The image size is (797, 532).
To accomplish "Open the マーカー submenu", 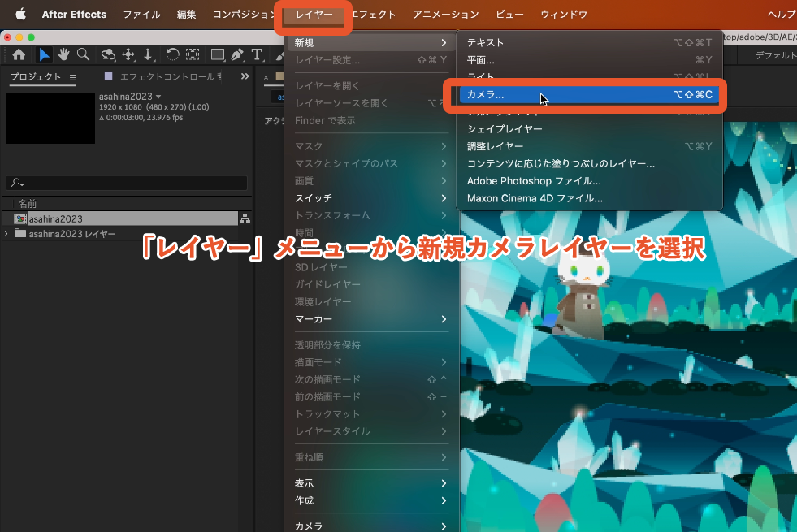I will 370,319.
